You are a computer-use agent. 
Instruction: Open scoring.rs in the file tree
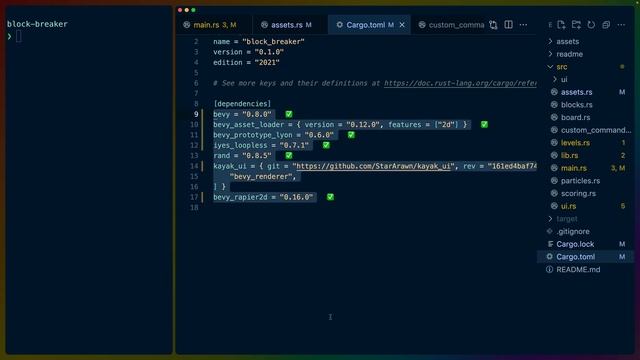click(578, 193)
